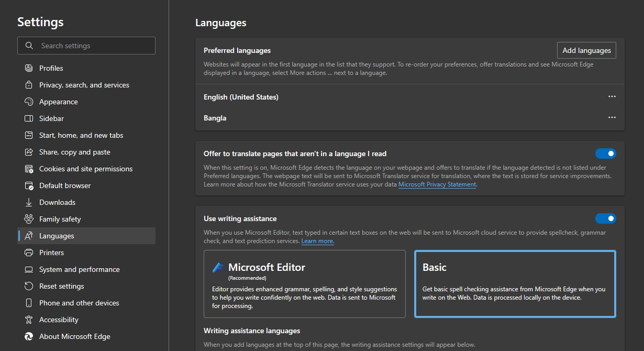This screenshot has width=644, height=351.
Task: Select Languages in settings sidebar
Action: click(x=86, y=236)
